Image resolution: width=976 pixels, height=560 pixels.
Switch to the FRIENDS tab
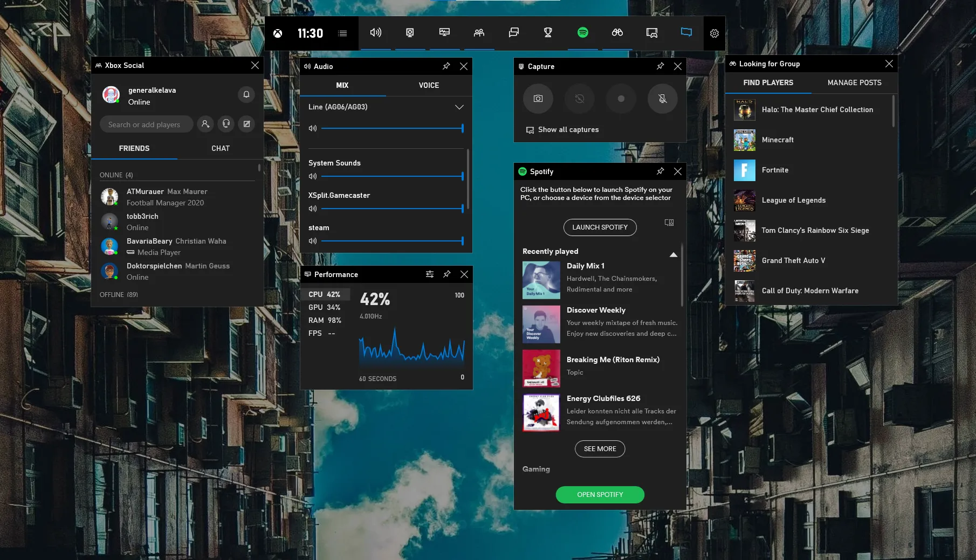(134, 148)
